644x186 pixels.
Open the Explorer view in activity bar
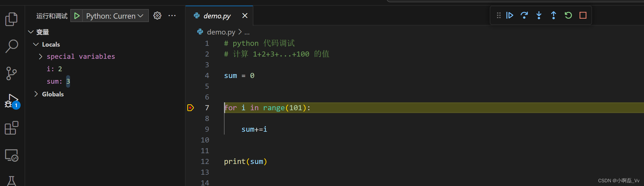[12, 19]
